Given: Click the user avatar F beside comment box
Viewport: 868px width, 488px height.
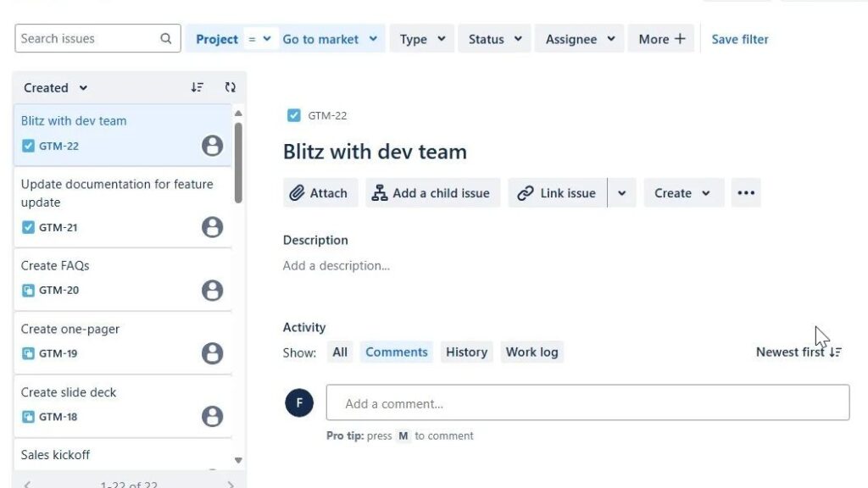Looking at the screenshot, I should tap(299, 402).
